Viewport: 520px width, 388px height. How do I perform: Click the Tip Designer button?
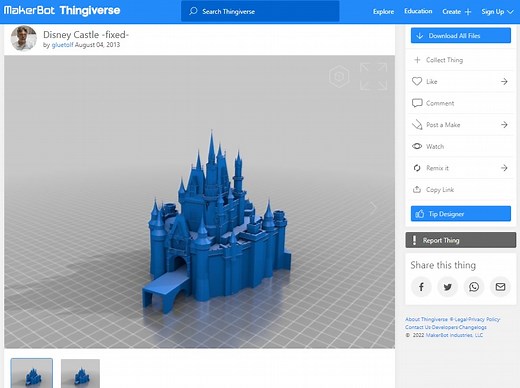[x=461, y=214]
